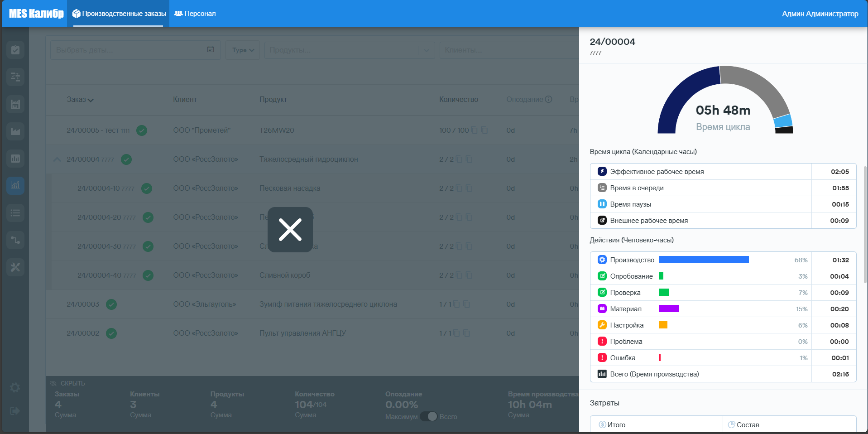Open the route path sidebar icon

click(15, 240)
